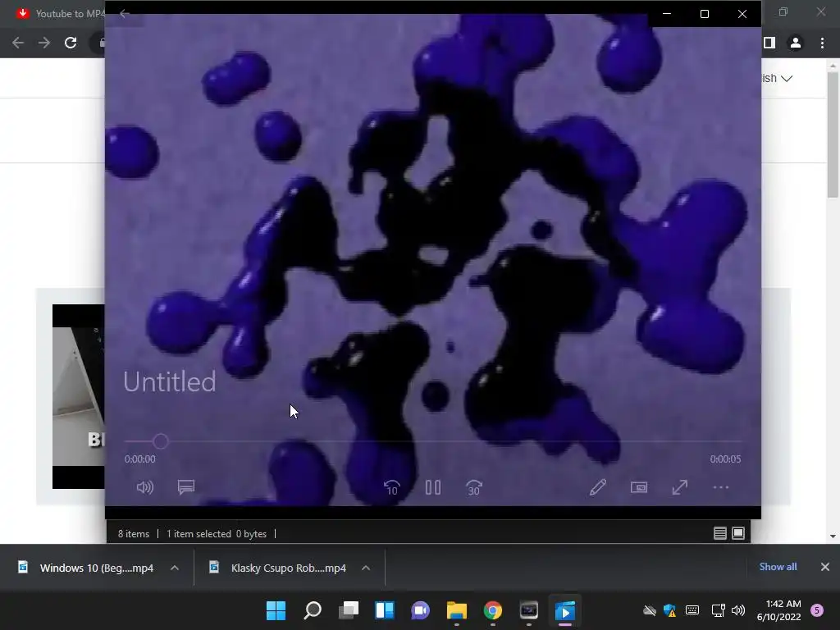Click the 0:00:00 elapsed time label
Screen dimensions: 840x630
click(139, 459)
